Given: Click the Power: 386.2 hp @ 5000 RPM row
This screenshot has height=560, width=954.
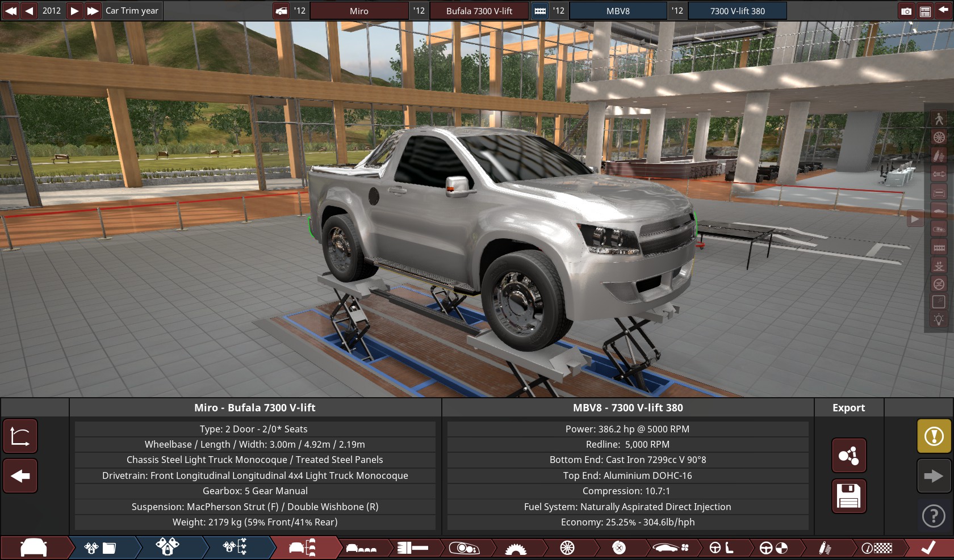Looking at the screenshot, I should 627,429.
